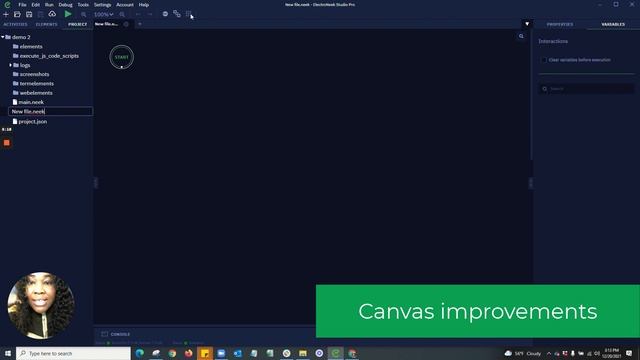Open the Edit menu
The height and width of the screenshot is (360, 640).
click(x=36, y=5)
